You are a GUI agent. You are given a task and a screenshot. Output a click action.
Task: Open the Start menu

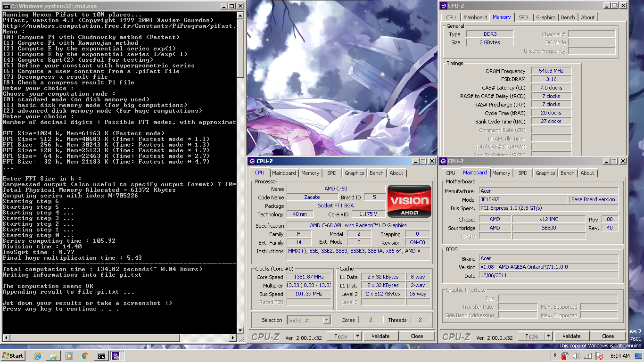point(13,356)
